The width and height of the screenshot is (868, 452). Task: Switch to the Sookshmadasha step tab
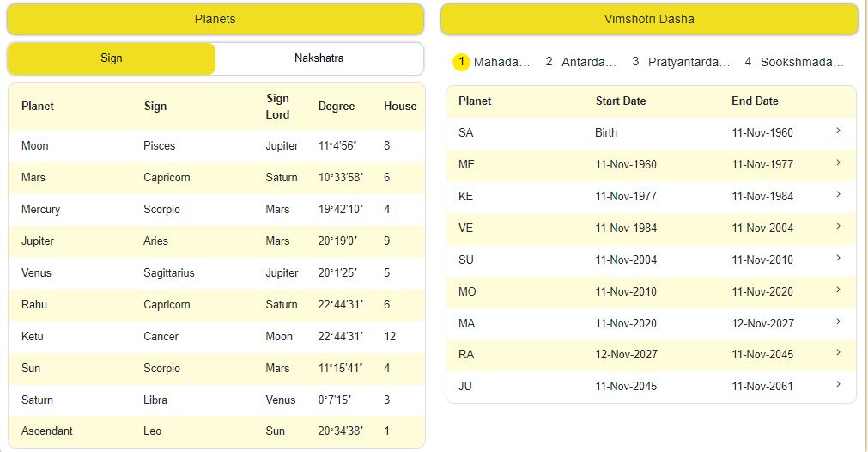(794, 62)
